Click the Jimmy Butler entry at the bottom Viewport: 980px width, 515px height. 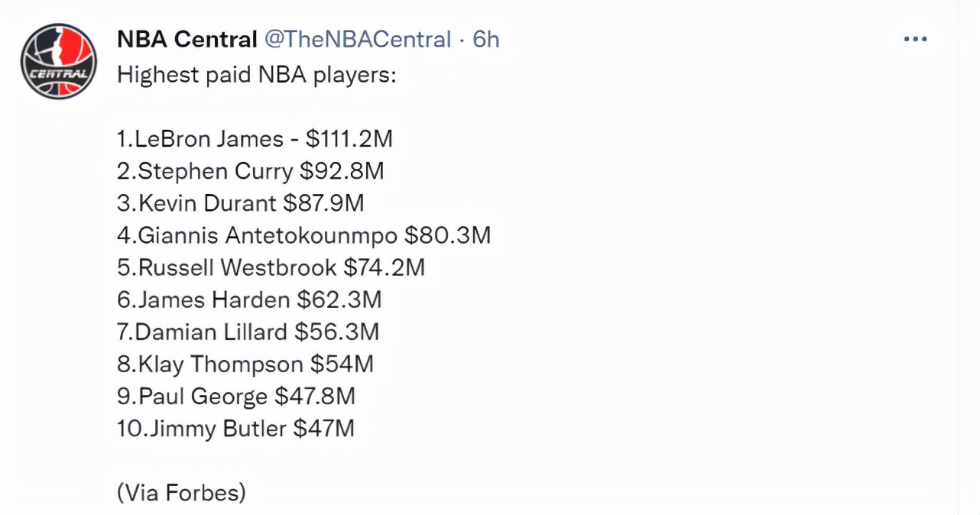click(x=235, y=429)
